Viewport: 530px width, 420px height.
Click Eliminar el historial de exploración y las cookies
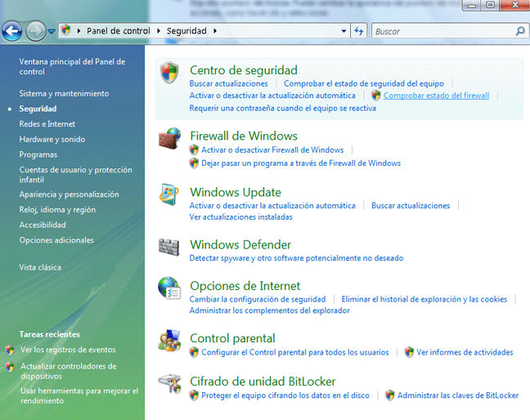[424, 299]
